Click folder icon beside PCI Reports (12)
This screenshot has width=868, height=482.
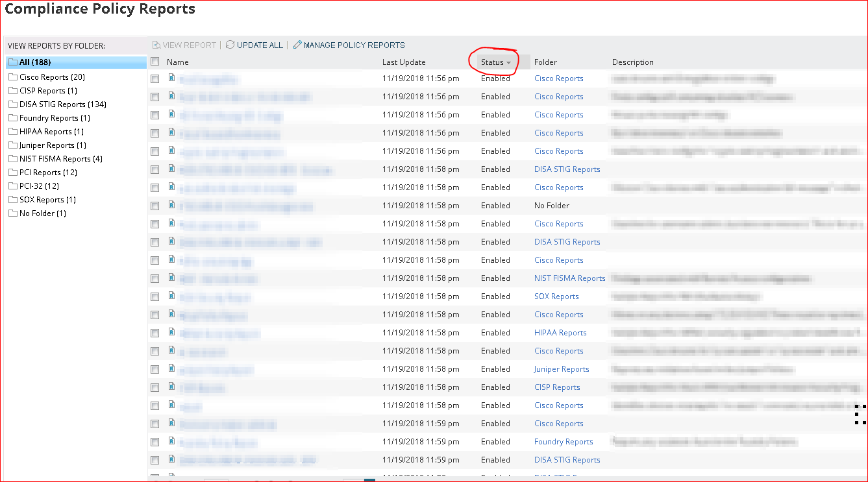coord(13,173)
